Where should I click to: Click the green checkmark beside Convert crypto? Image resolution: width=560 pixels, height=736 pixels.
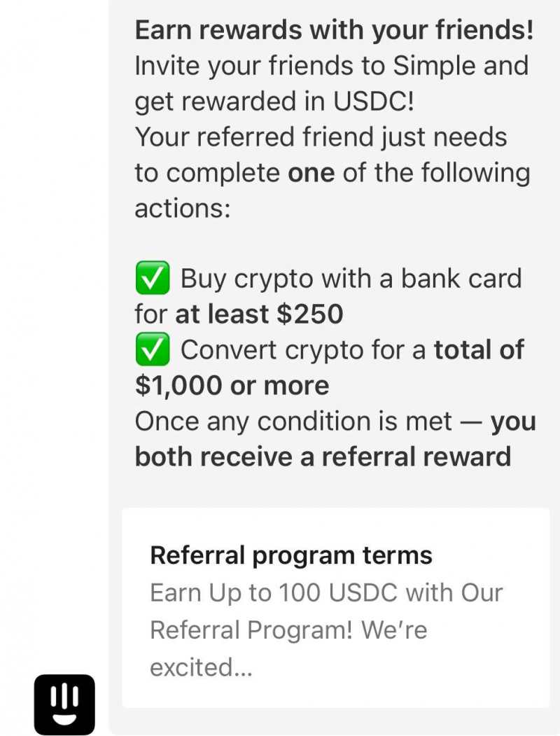[152, 350]
